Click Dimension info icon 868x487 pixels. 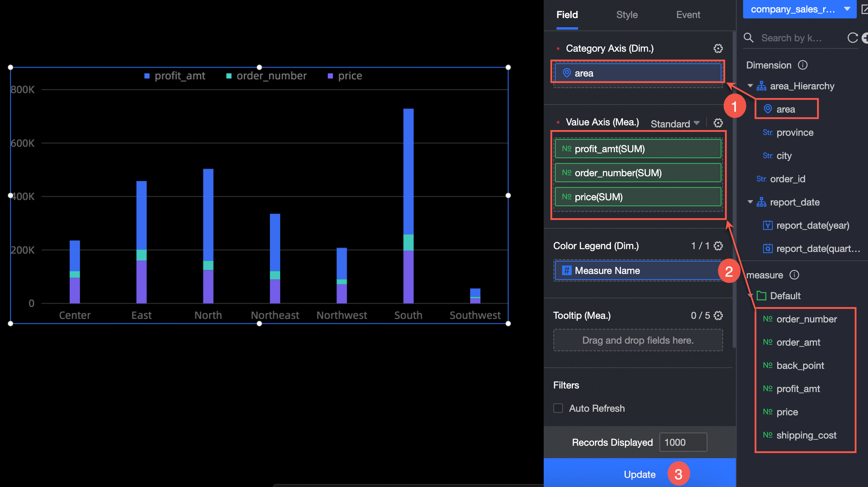(x=803, y=65)
